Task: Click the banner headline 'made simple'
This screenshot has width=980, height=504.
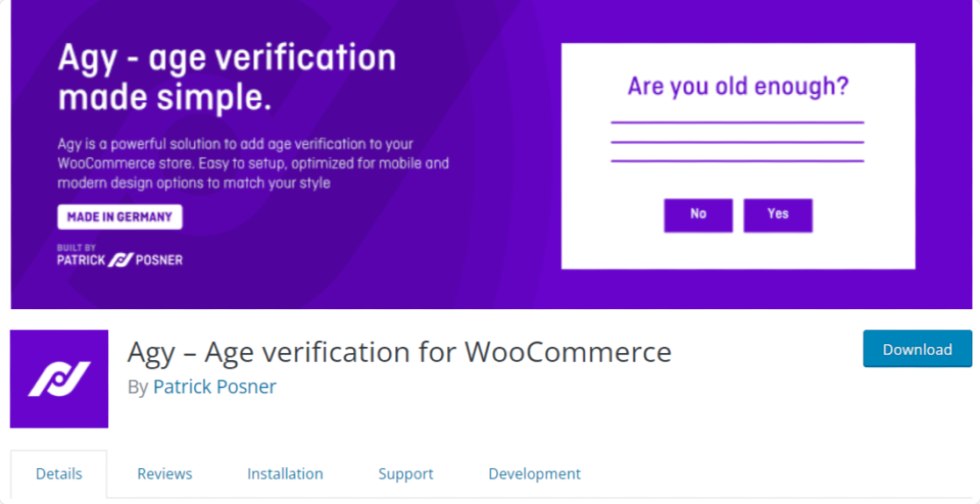Action: click(165, 97)
